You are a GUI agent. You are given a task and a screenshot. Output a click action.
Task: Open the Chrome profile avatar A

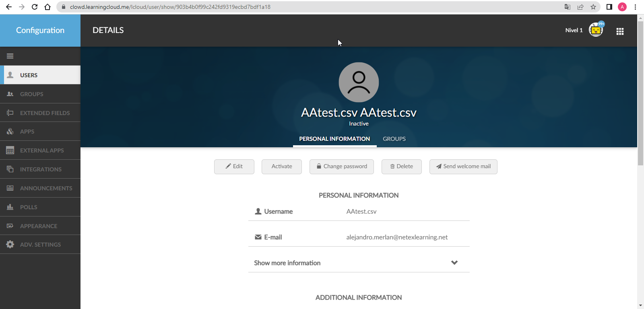tap(622, 7)
